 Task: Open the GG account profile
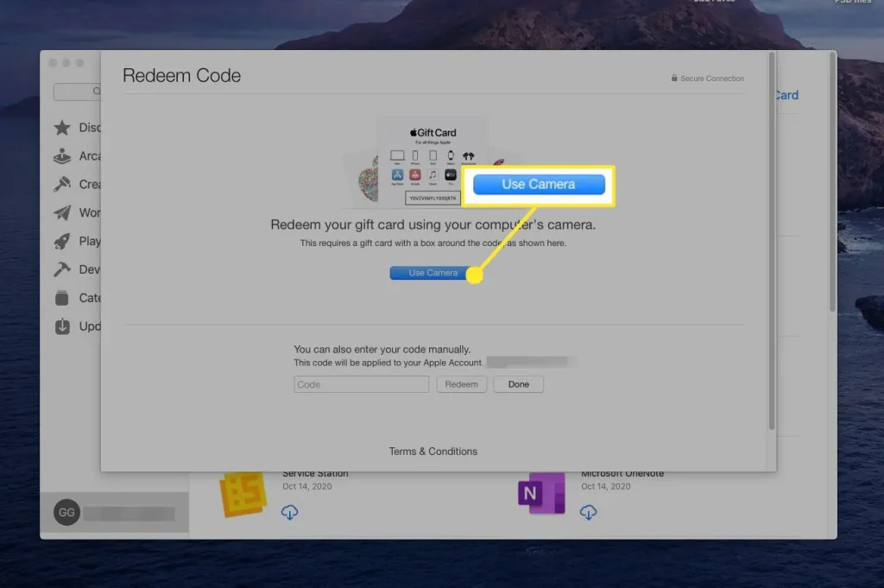click(66, 513)
